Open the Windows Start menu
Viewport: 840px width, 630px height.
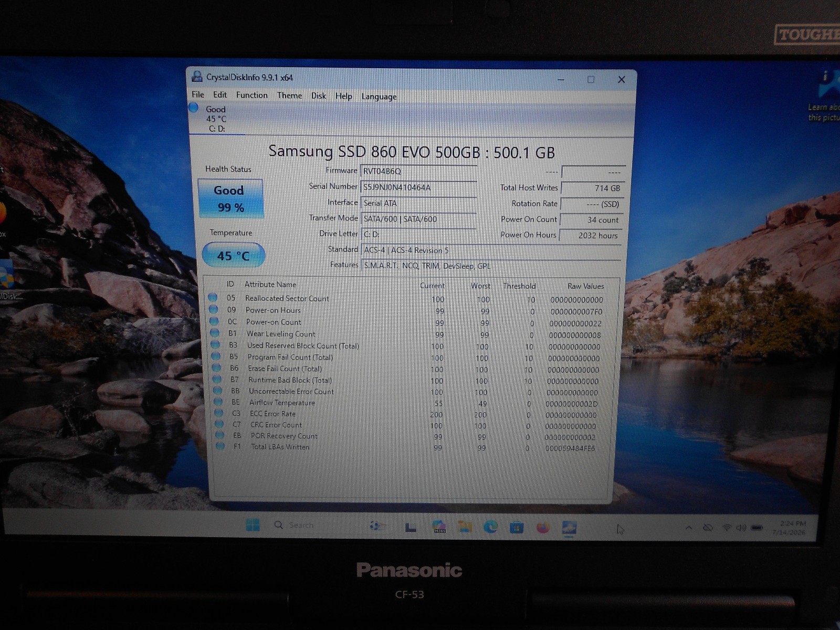253,525
